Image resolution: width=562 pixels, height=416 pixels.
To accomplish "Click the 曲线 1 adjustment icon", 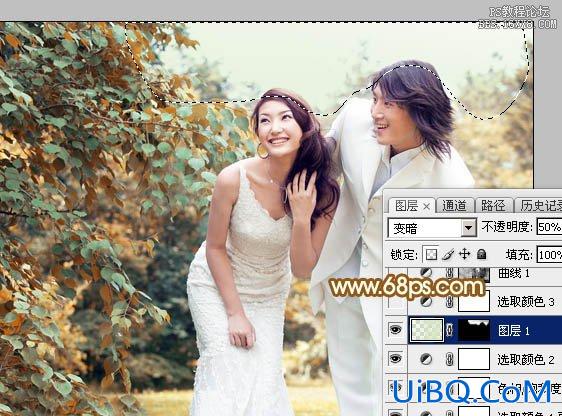I will pos(426,273).
